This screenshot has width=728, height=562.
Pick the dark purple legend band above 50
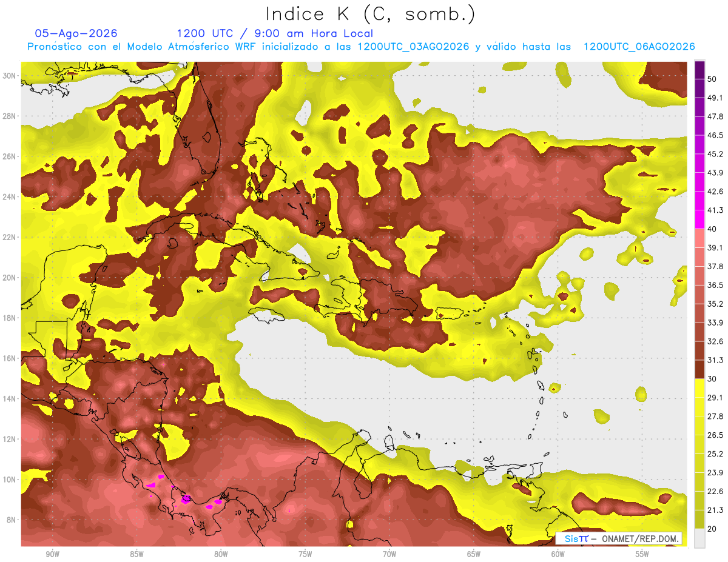click(x=699, y=70)
